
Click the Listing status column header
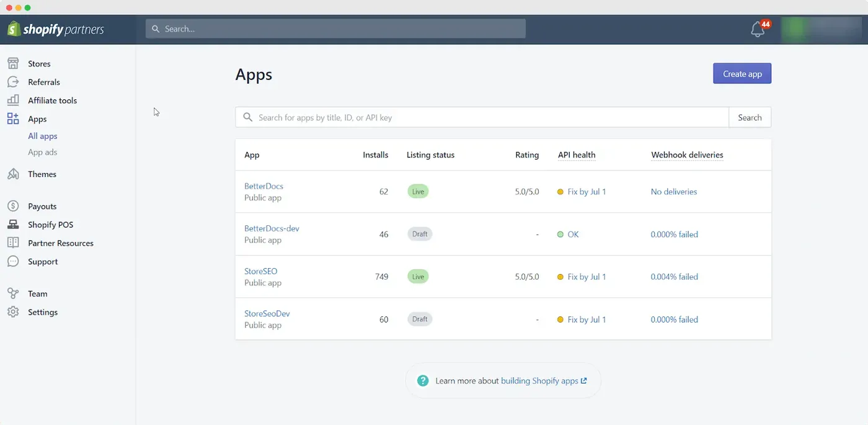[x=430, y=154]
